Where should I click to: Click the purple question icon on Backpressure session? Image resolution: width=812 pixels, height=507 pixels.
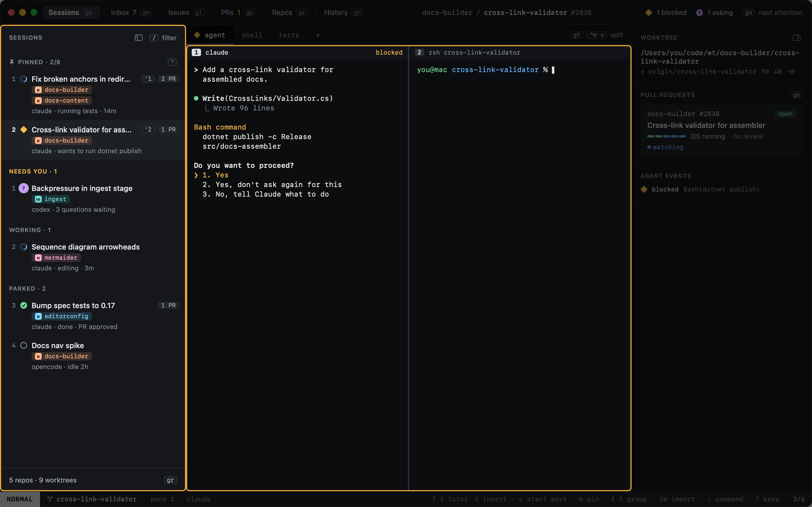point(23,188)
